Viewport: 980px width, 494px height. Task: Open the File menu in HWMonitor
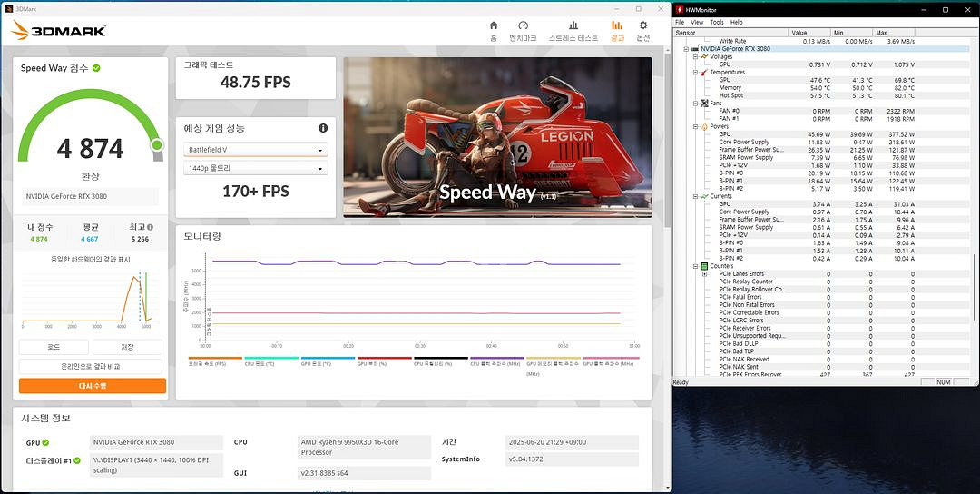680,22
